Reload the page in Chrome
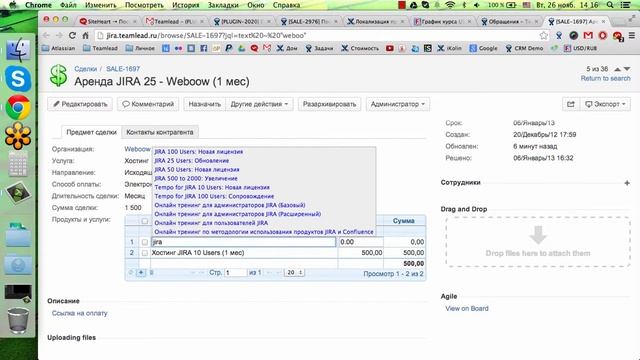Screen dimensions: 640x360 pos(72,36)
